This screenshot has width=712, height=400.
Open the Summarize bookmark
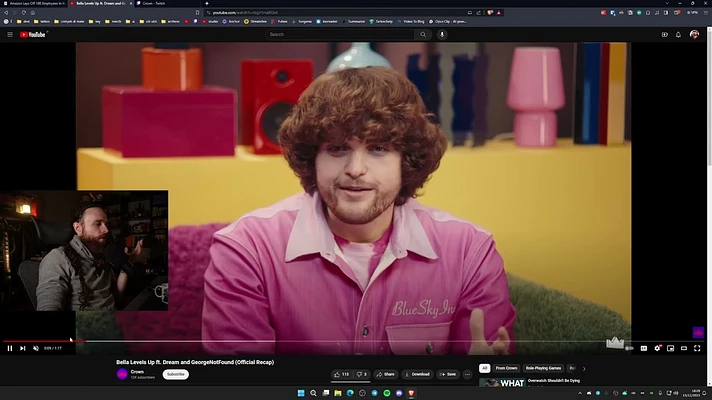click(x=353, y=21)
